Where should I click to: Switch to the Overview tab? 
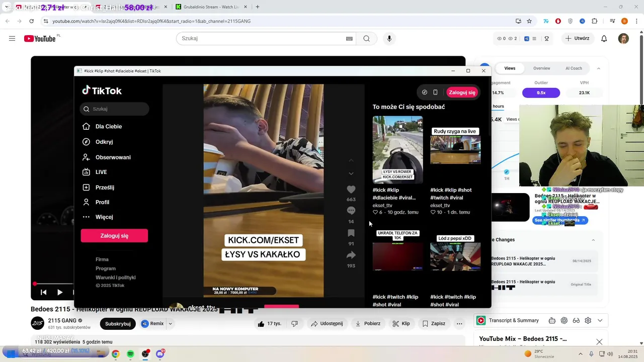542,68
